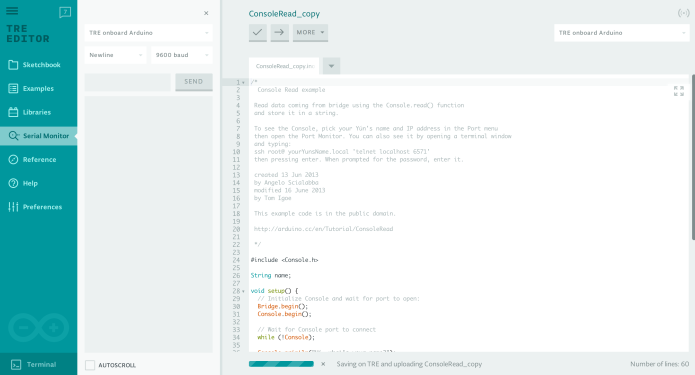Open Help in the sidebar
The height and width of the screenshot is (375, 695).
coord(39,183)
